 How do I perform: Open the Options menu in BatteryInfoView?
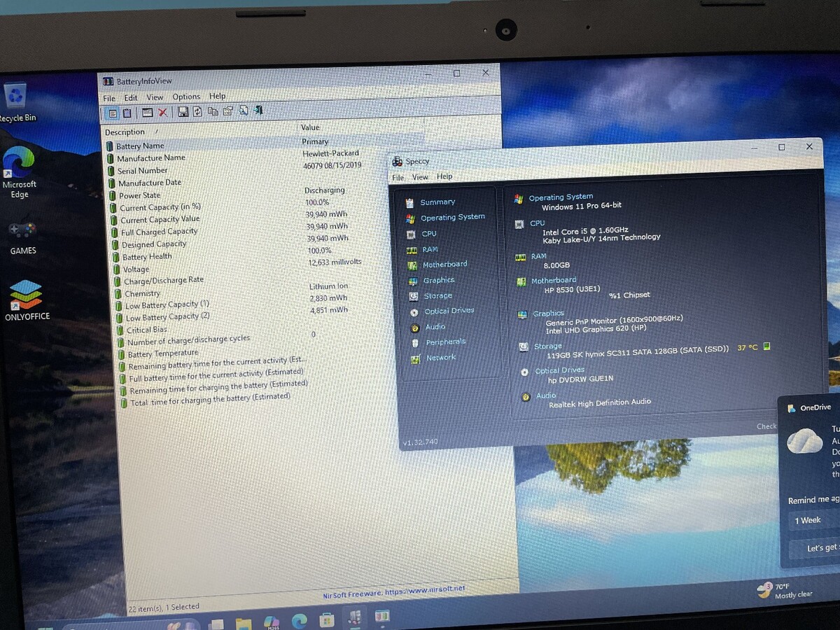pos(186,97)
